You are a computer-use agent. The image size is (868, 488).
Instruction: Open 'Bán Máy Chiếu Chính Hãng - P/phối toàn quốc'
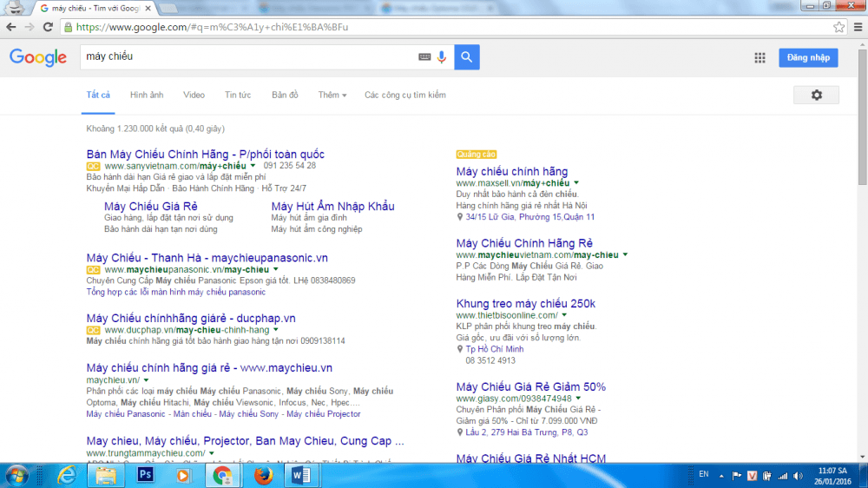206,154
